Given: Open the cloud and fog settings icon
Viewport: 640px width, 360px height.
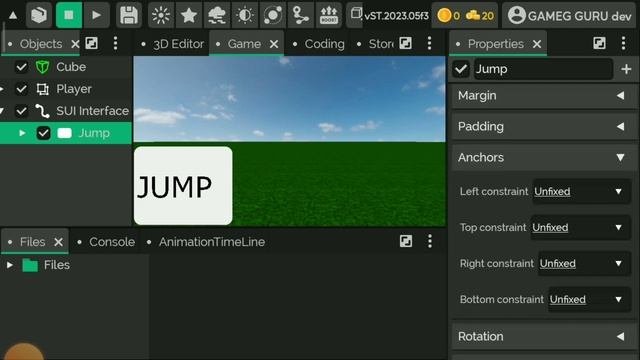Looking at the screenshot, I should click(217, 15).
